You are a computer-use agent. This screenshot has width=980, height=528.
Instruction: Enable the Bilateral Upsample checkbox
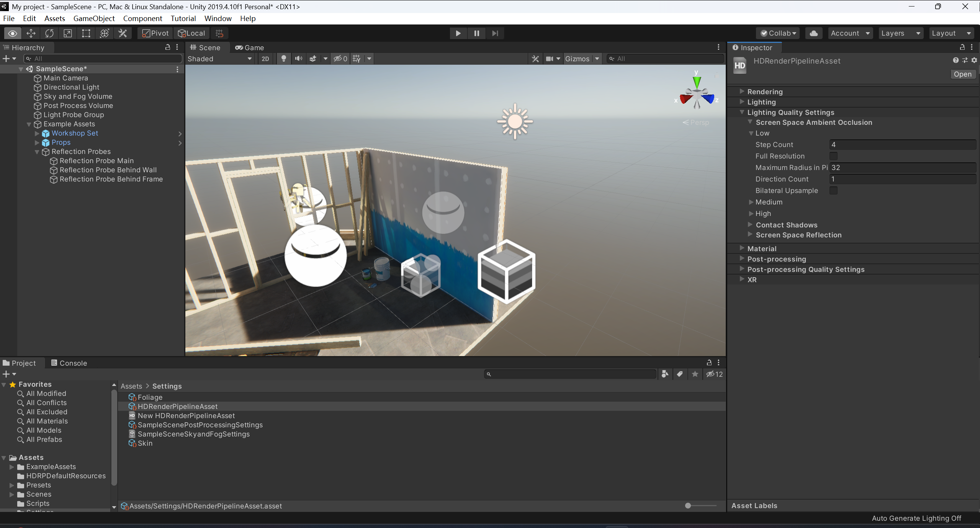tap(833, 190)
